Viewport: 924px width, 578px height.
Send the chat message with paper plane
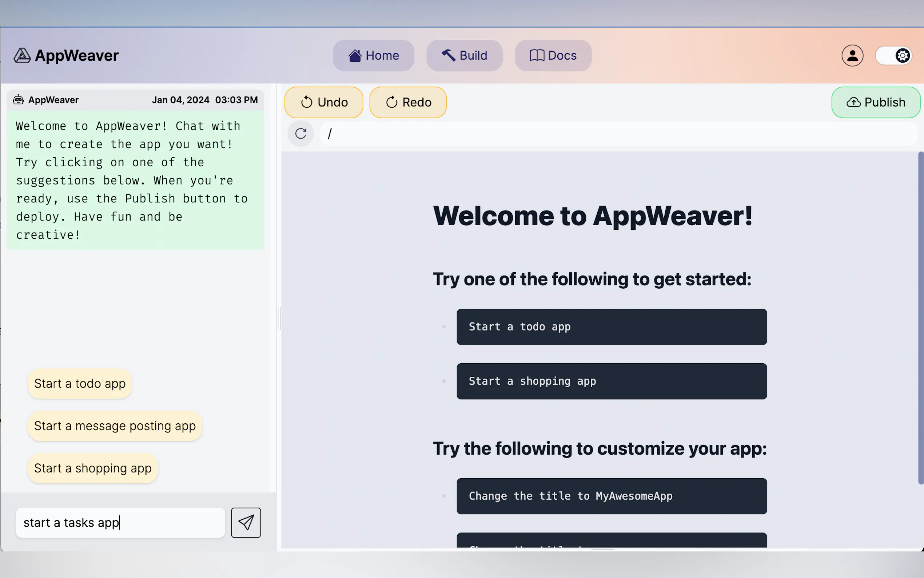coord(246,522)
